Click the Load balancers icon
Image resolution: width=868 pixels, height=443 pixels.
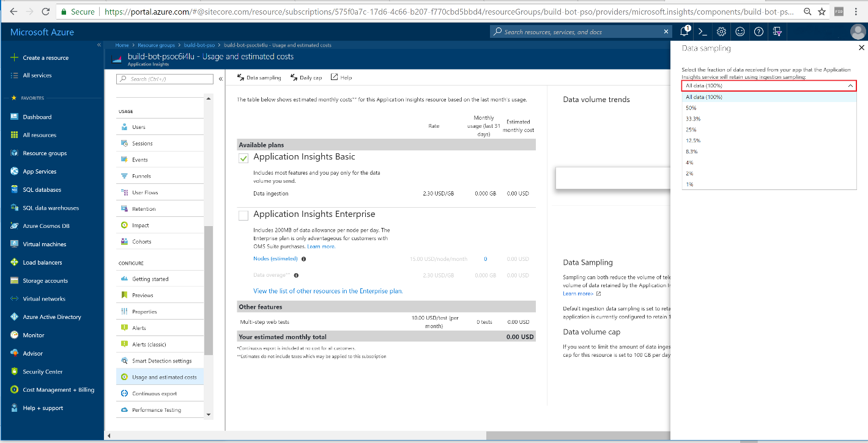tap(15, 262)
